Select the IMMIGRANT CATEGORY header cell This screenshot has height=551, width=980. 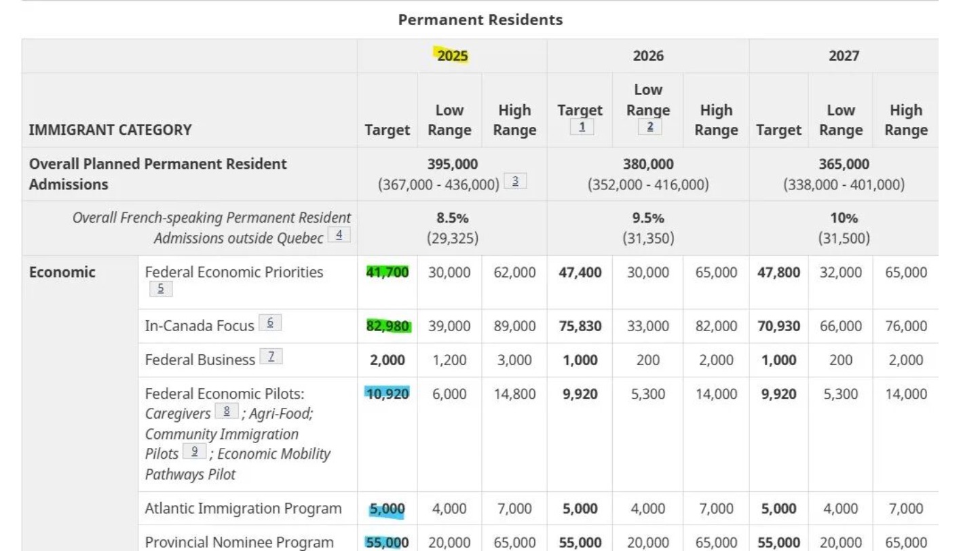111,130
